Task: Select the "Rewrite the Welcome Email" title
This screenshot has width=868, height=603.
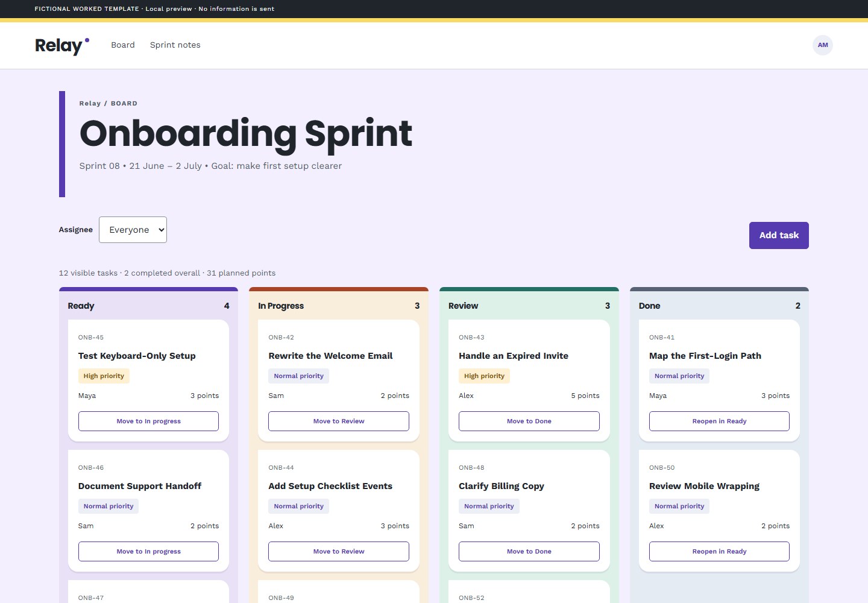Action: point(330,356)
